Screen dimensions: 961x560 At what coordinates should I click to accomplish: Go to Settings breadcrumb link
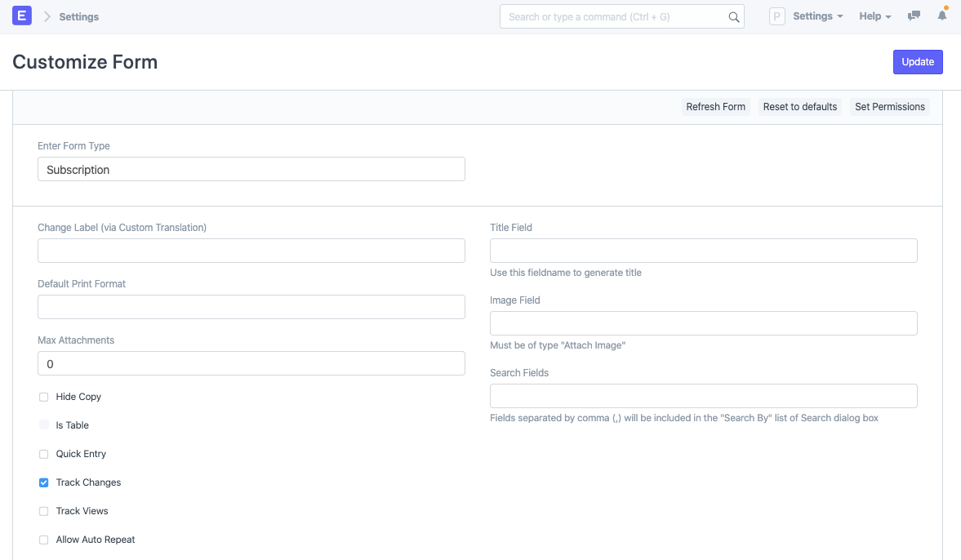click(x=79, y=16)
